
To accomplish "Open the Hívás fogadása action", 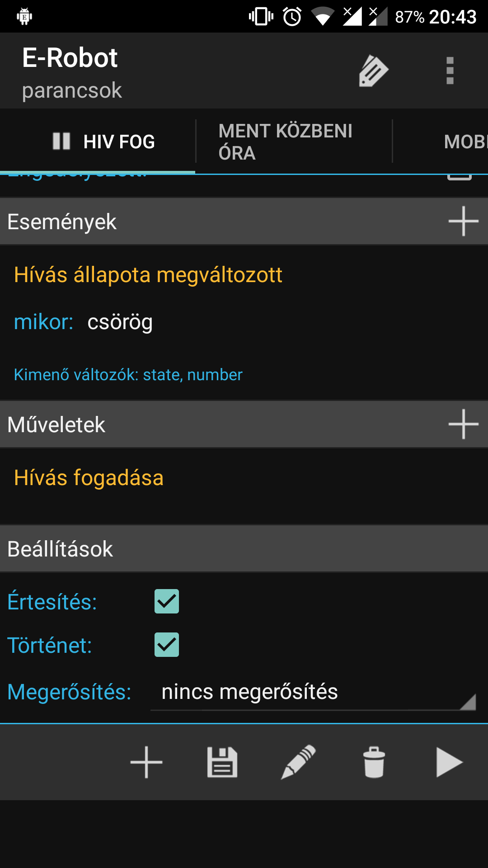I will point(89,478).
